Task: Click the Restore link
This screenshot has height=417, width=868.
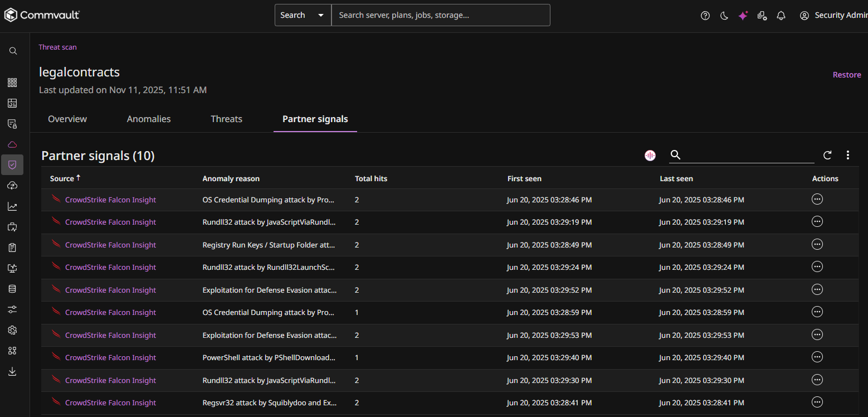Action: click(847, 75)
